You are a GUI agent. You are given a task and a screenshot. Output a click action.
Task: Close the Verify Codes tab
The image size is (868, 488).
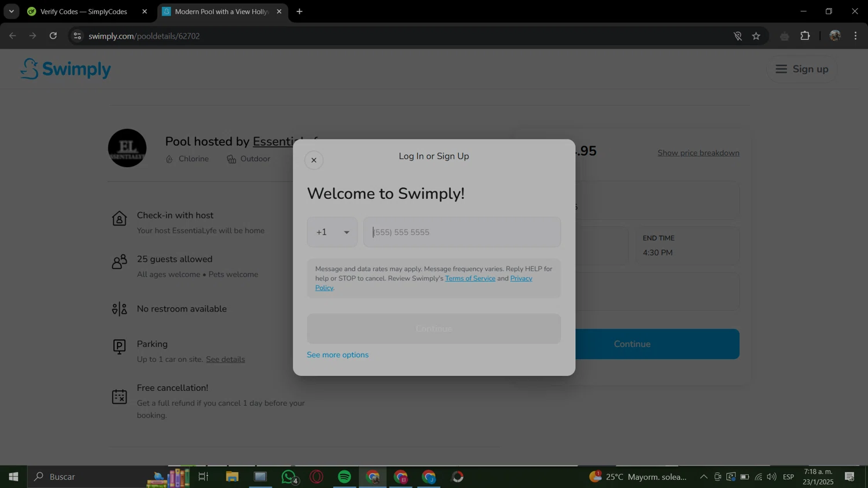tap(145, 12)
